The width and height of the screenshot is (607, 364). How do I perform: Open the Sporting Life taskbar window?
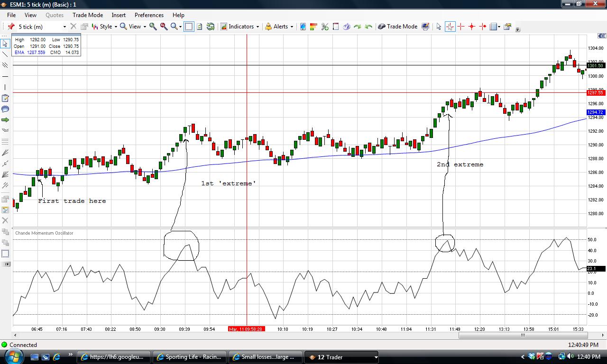click(190, 357)
